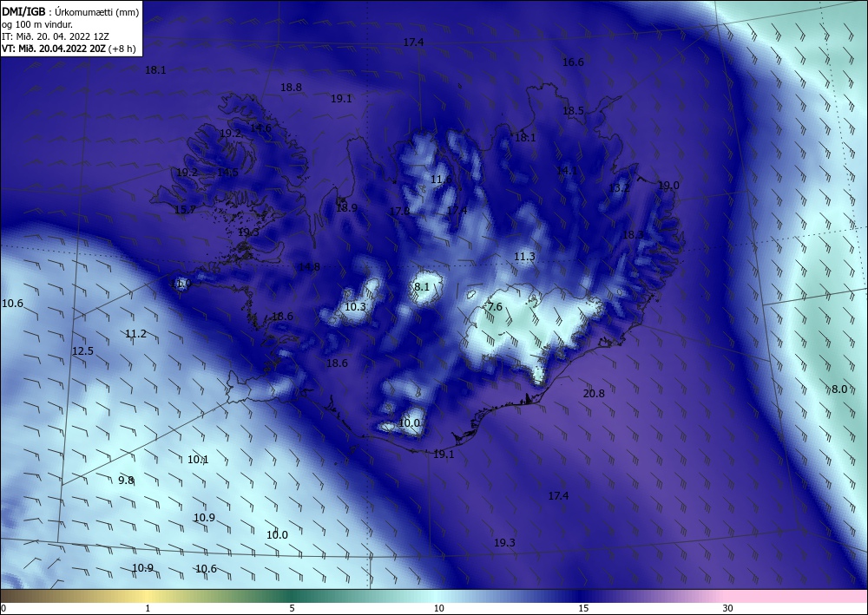Click the 7.6 value on the large glacier
Viewport: 868px width, 615px height.
(x=495, y=307)
